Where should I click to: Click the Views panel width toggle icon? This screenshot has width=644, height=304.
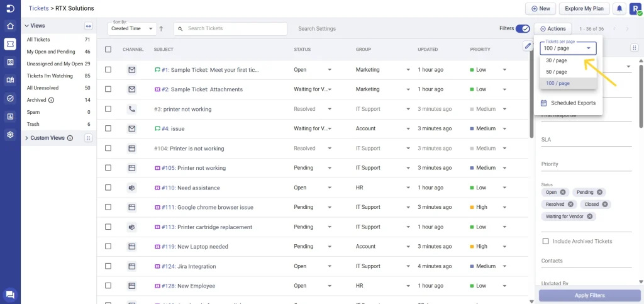click(x=88, y=26)
